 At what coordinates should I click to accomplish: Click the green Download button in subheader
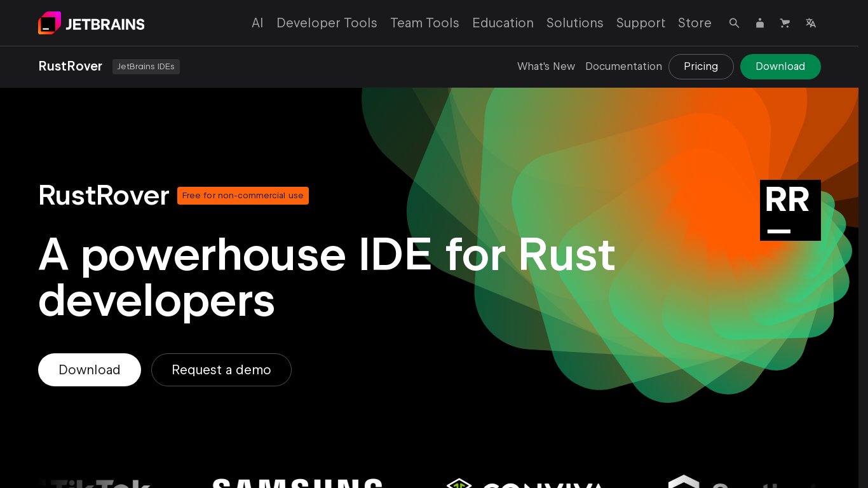(x=780, y=67)
